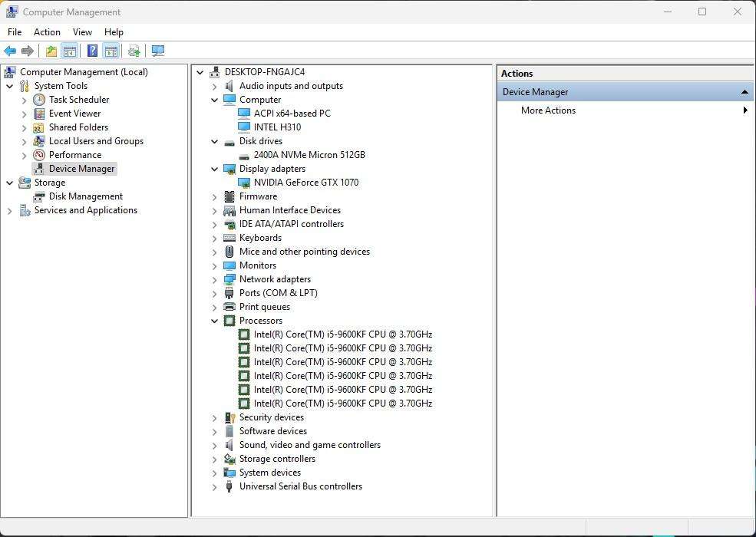Select the 2400A NVMe Micron 512GB drive
Screen dimensions: 756x537
point(309,155)
